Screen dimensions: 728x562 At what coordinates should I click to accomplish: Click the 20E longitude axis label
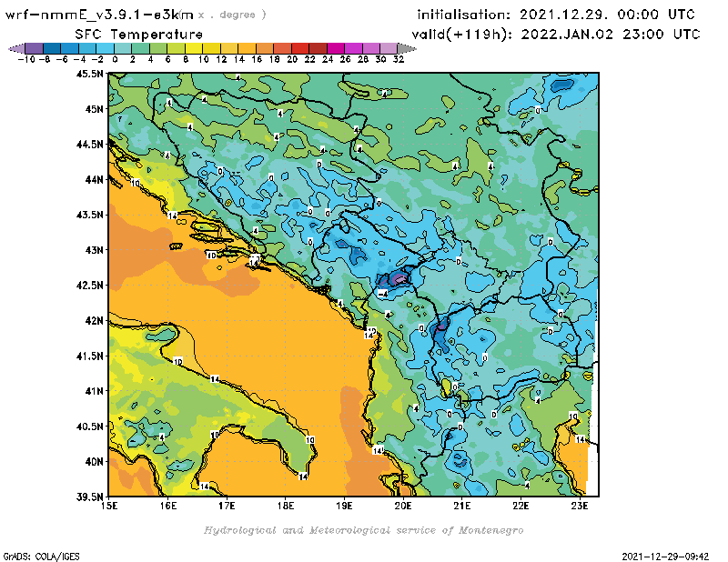[x=403, y=506]
